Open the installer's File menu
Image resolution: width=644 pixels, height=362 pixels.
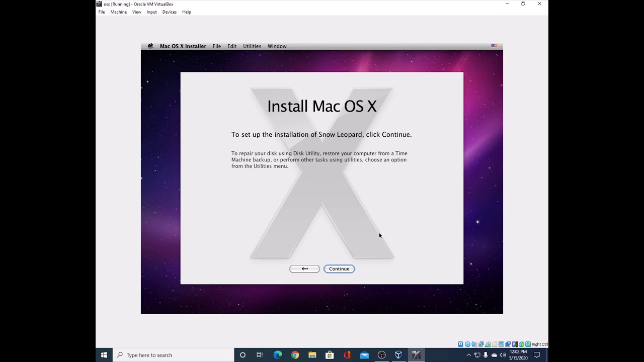(x=216, y=46)
